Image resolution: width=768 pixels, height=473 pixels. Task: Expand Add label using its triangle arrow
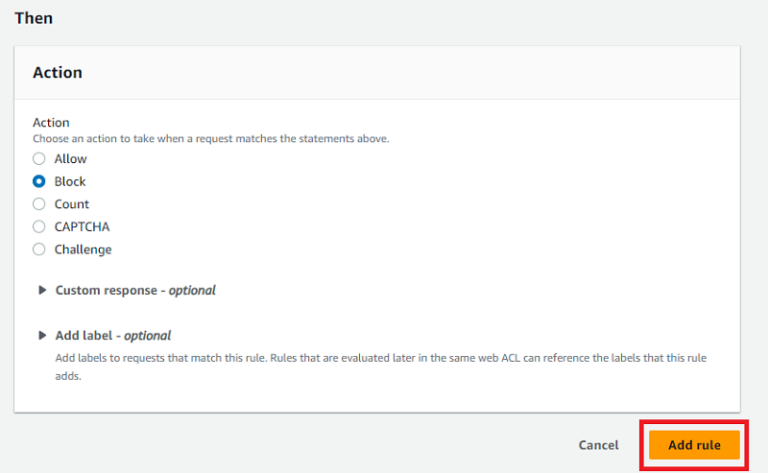(x=42, y=336)
